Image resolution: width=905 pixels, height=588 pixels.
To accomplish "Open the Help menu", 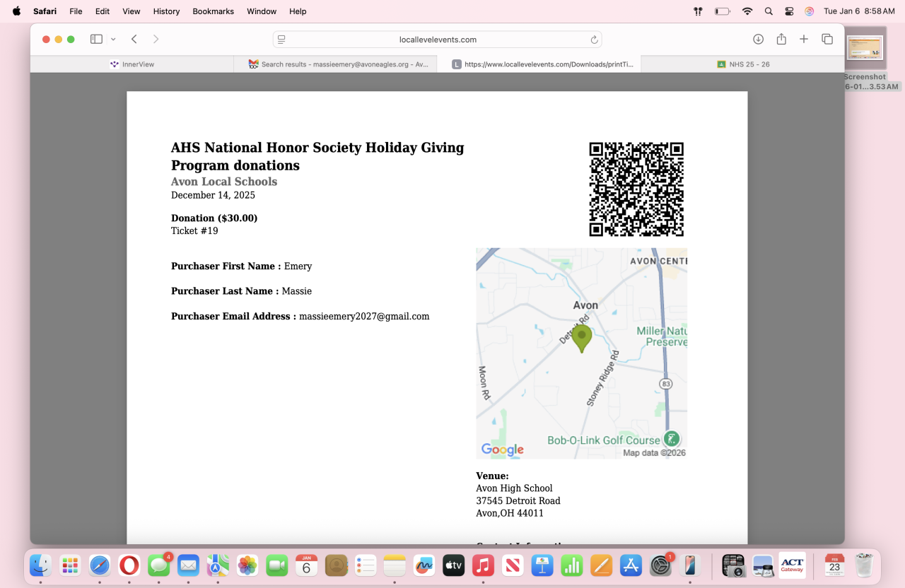I will point(298,11).
